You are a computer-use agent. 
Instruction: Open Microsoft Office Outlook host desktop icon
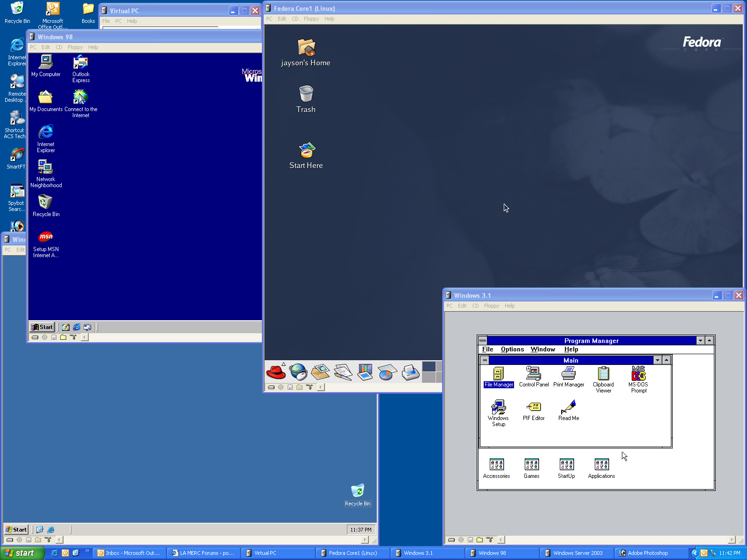pos(53,15)
